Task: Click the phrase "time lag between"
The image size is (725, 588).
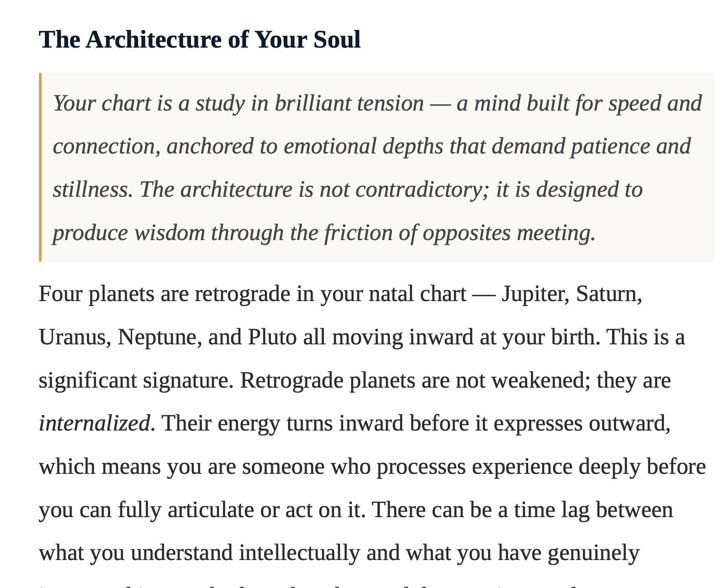Action: [594, 510]
